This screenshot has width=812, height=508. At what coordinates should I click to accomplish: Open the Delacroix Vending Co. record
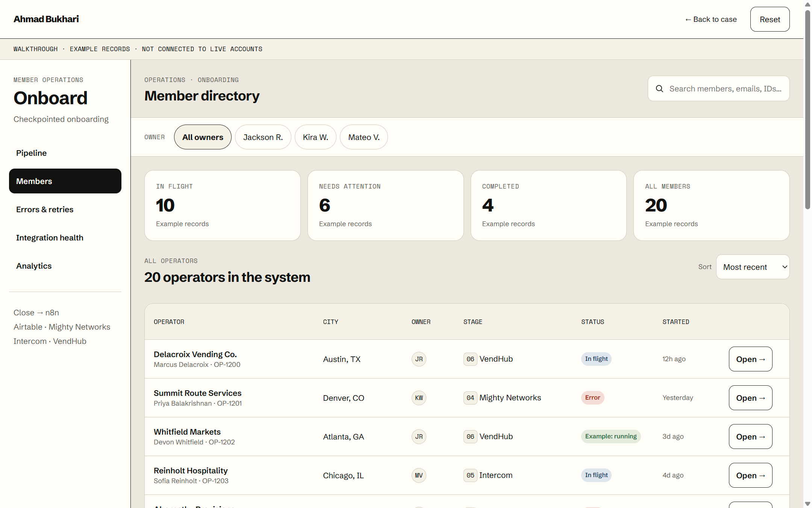750,359
